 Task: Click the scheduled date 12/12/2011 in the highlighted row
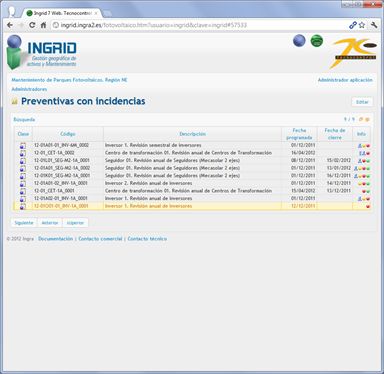(303, 206)
